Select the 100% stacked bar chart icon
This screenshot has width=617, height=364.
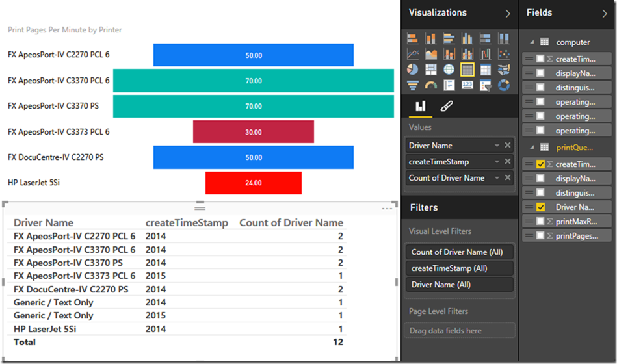click(485, 38)
